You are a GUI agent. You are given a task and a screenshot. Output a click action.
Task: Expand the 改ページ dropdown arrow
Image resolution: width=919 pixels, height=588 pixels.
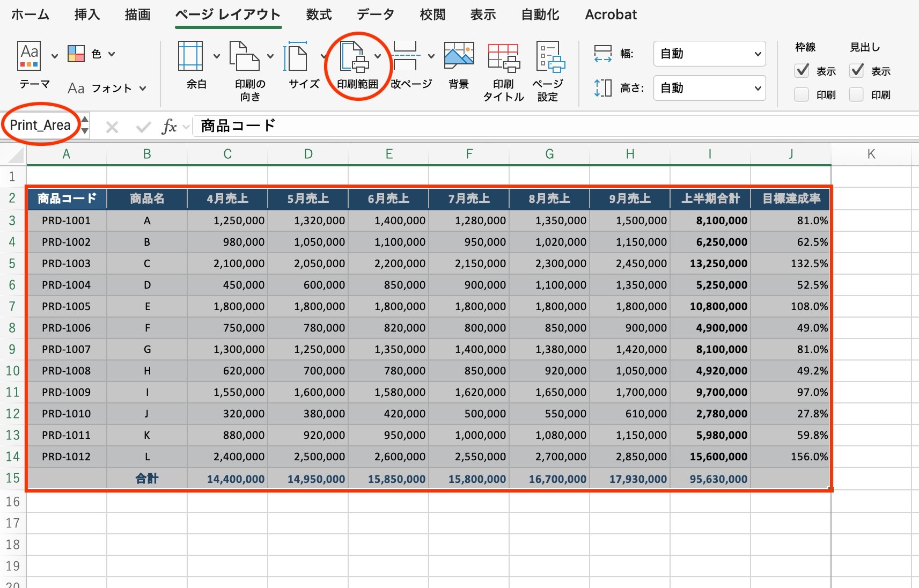point(431,56)
